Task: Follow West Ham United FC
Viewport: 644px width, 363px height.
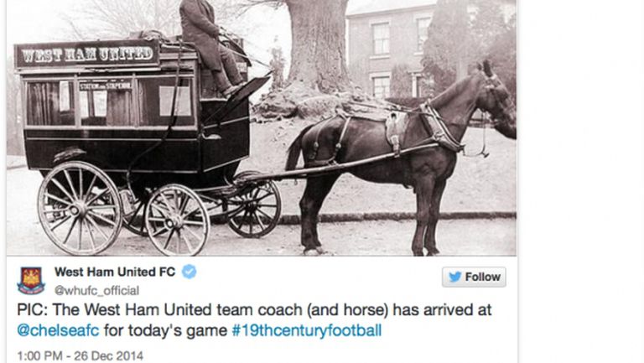Action: [x=474, y=277]
